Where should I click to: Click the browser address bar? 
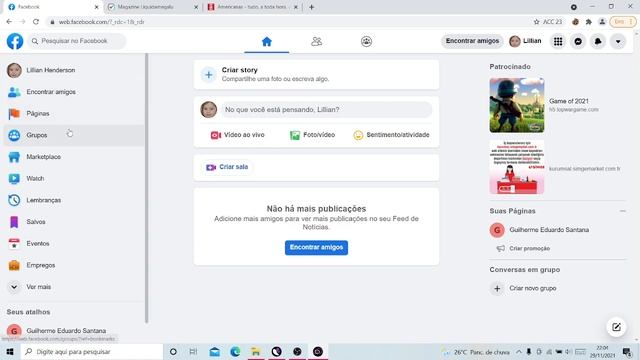click(286, 22)
